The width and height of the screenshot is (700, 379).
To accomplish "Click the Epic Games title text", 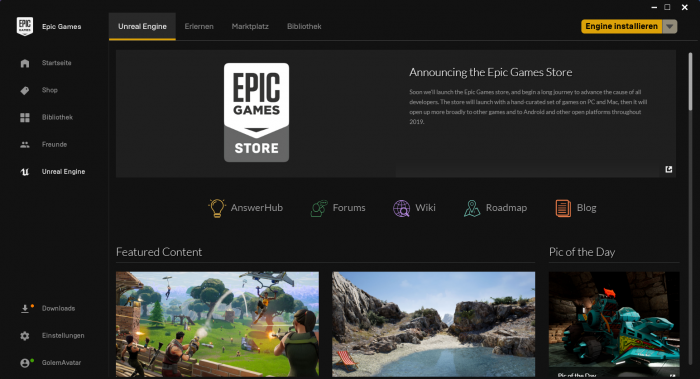I will [x=62, y=27].
